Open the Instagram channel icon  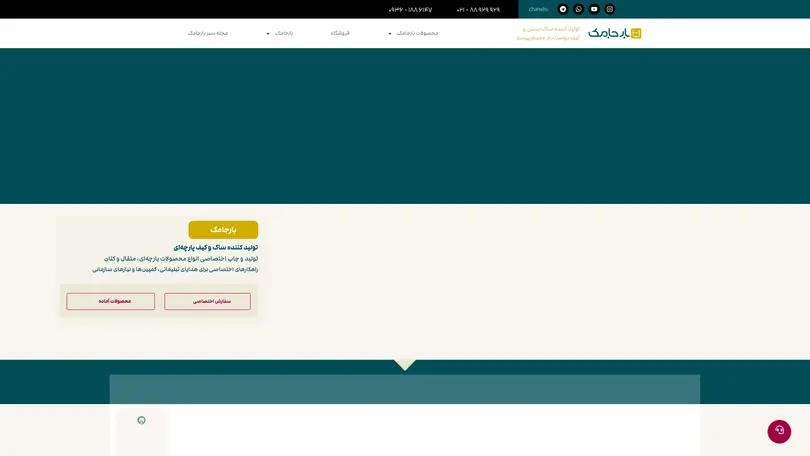click(x=610, y=9)
